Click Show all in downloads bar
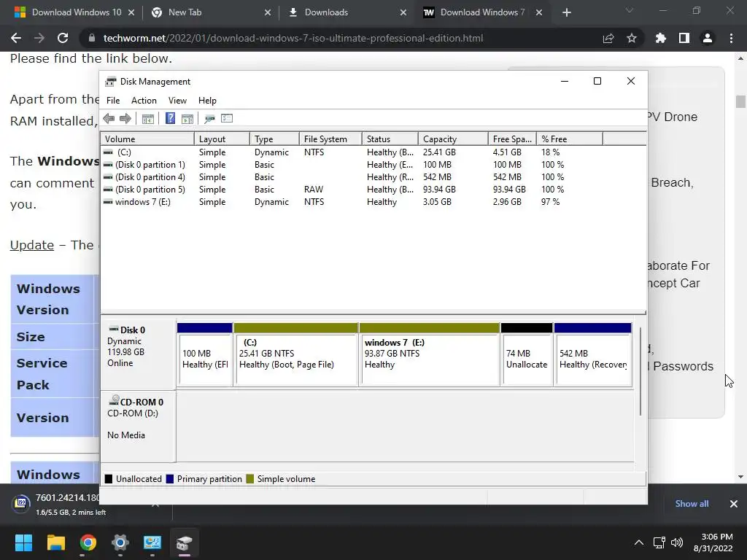The width and height of the screenshot is (747, 560). point(692,504)
